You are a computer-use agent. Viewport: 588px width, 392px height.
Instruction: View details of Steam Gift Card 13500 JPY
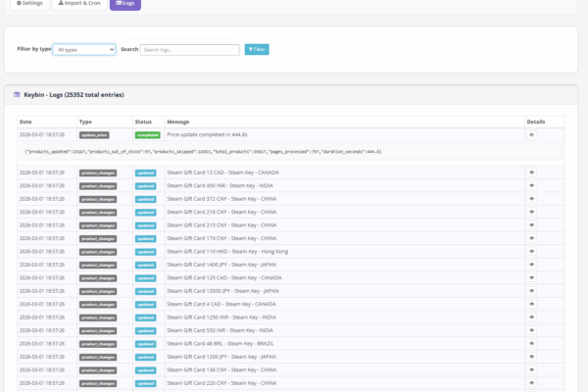pos(532,291)
